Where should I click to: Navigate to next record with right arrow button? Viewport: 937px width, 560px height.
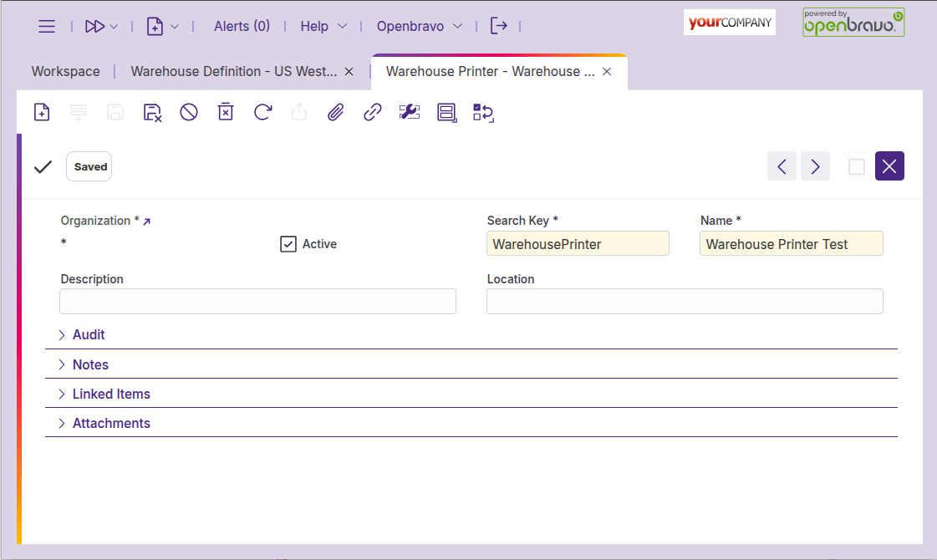click(815, 165)
